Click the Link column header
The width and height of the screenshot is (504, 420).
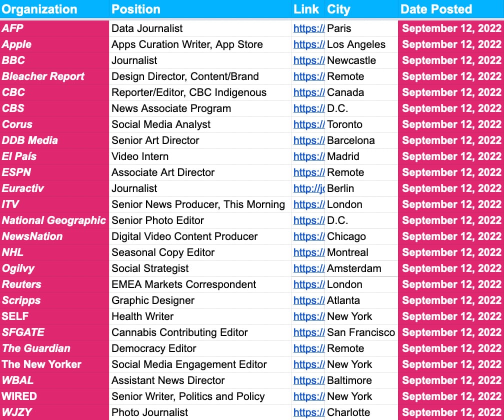(306, 9)
